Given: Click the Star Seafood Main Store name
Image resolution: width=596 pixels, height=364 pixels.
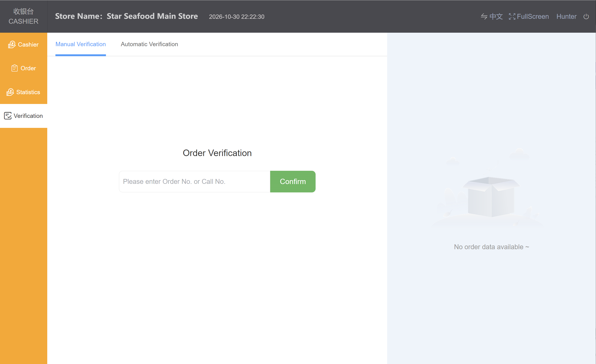Looking at the screenshot, I should (x=152, y=16).
